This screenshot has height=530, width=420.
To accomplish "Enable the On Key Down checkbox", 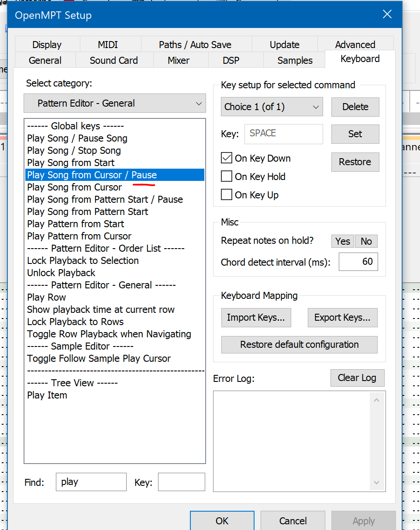I will [x=226, y=158].
